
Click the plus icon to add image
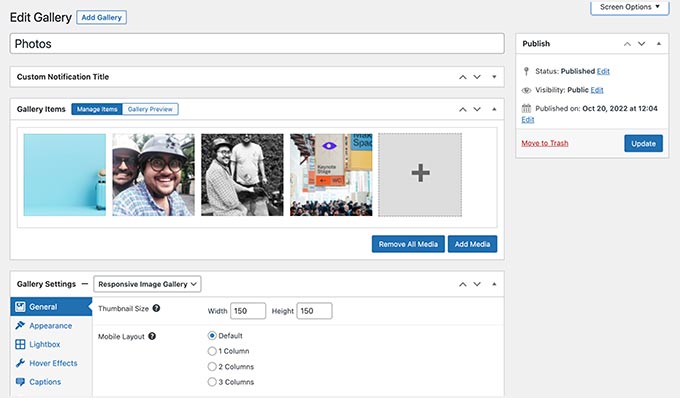pos(420,174)
